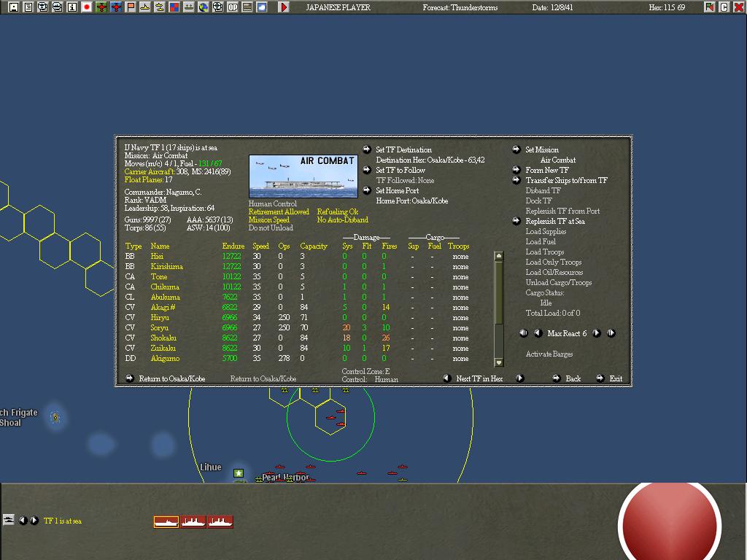Click the ships-at-sea toolbar icon

point(189,7)
